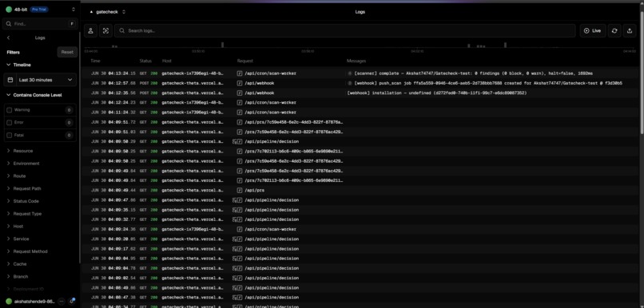Expand the Status Code filter
Viewport: 644px width, 308px height.
click(22, 201)
